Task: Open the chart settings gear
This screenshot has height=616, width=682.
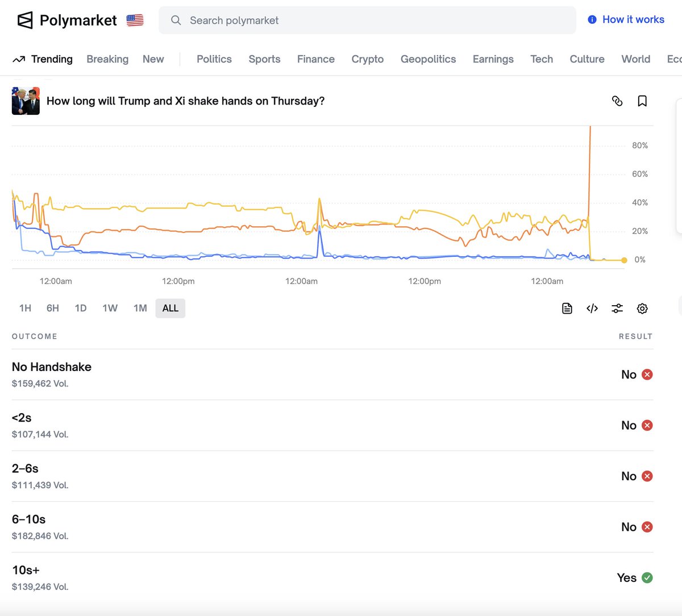Action: (x=642, y=308)
